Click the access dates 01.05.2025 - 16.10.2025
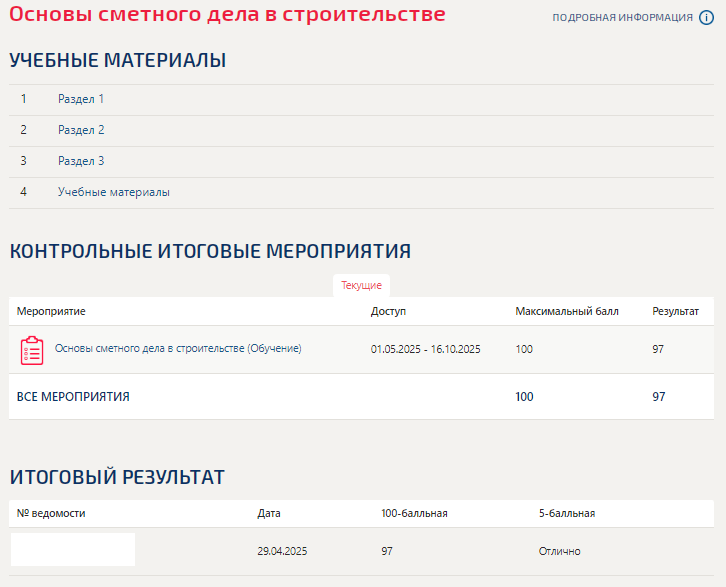 tap(426, 349)
